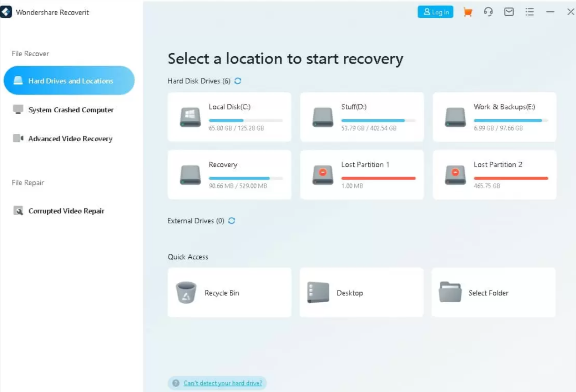This screenshot has height=392, width=576.
Task: Click the Work & Backups(E:) usage bar
Action: (510, 121)
